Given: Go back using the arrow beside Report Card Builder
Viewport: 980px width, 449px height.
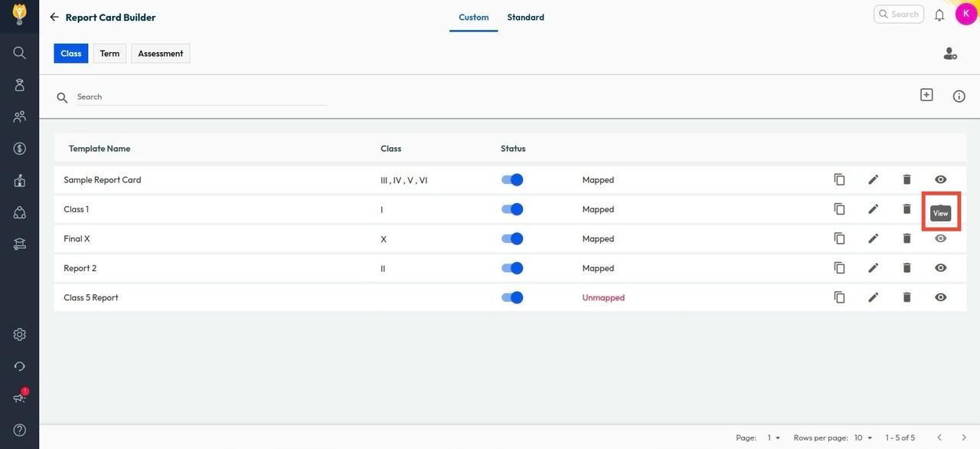Looking at the screenshot, I should (54, 17).
